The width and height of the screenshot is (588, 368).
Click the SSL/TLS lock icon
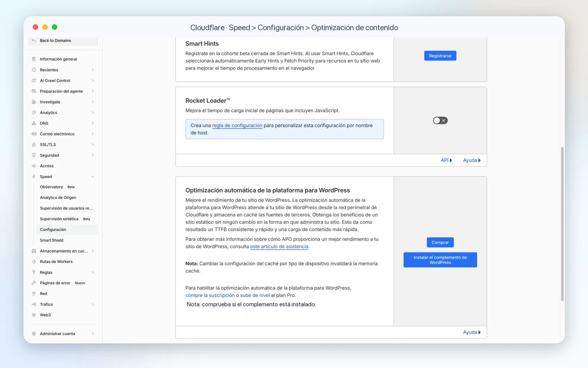(x=34, y=145)
